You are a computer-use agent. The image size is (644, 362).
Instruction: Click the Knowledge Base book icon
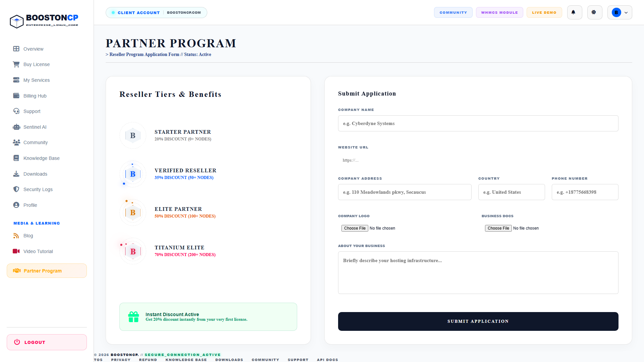(16, 158)
